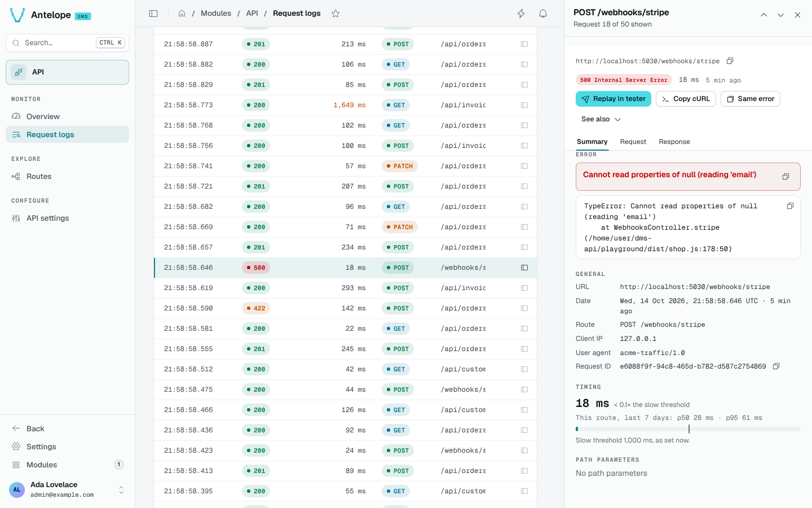812x508 pixels.
Task: Go to previous request with up chevron
Action: click(x=764, y=15)
